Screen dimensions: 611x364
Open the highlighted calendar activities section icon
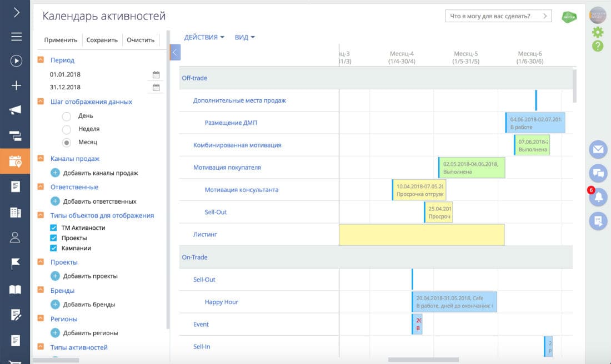tap(15, 161)
